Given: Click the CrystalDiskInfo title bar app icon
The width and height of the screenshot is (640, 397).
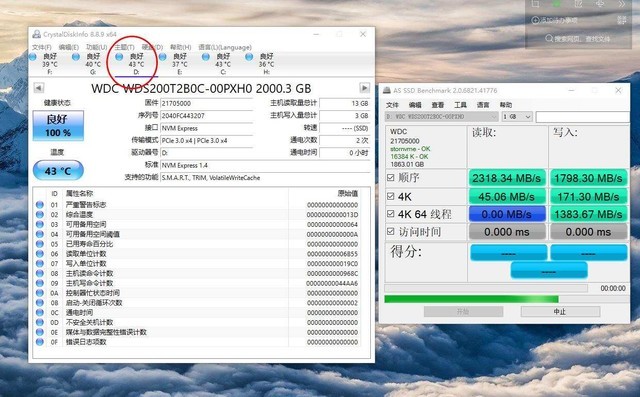Looking at the screenshot, I should 36,34.
